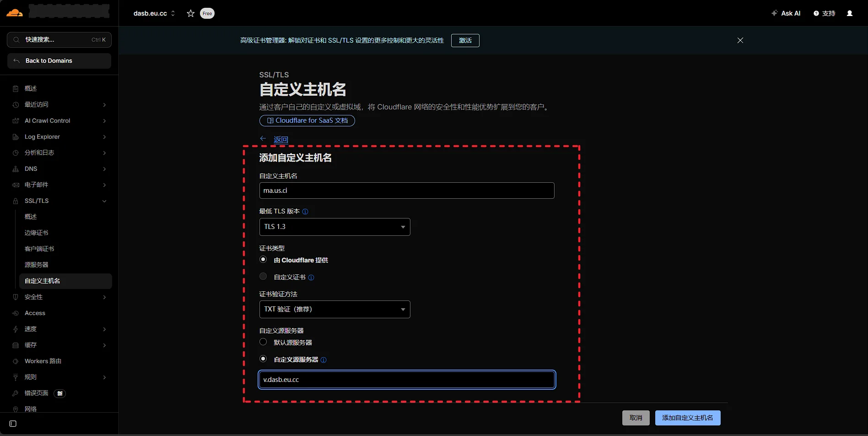The image size is (868, 436).
Task: Select 默认源服务器 radio option
Action: (x=263, y=342)
